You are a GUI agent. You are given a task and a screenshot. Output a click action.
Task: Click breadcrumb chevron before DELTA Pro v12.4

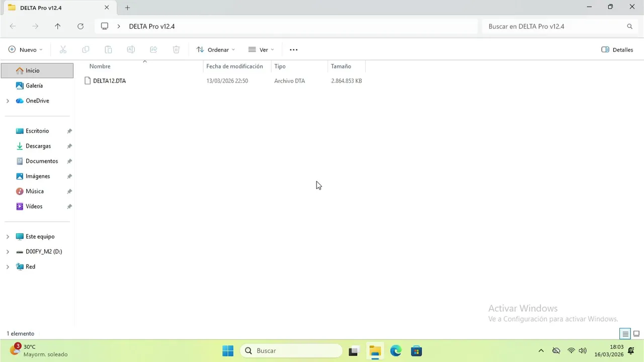point(119,26)
